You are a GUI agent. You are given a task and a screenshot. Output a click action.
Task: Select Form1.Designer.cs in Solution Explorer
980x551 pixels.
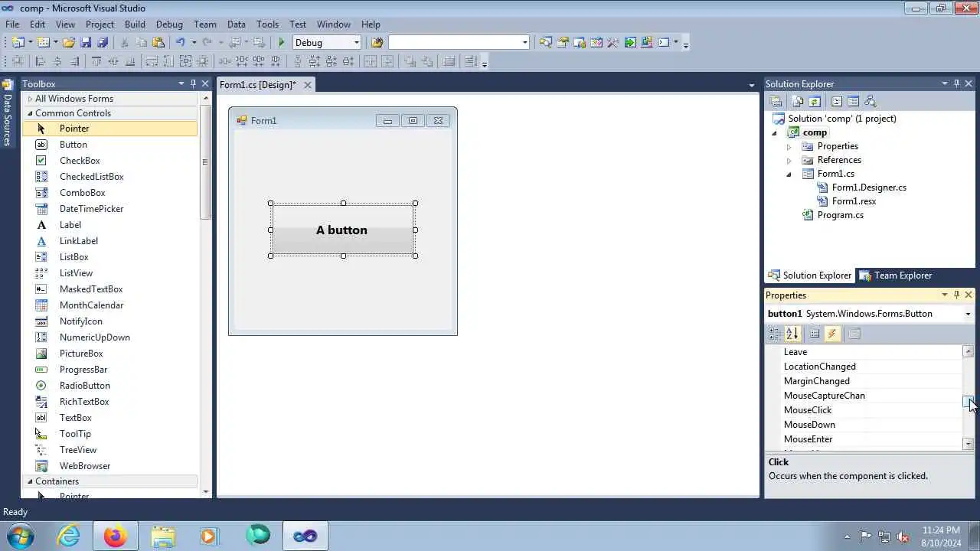point(869,187)
